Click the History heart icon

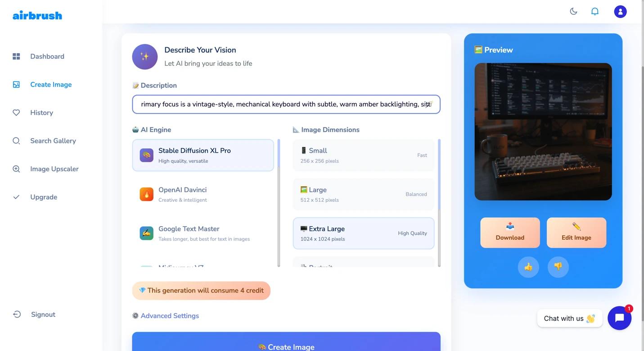16,113
